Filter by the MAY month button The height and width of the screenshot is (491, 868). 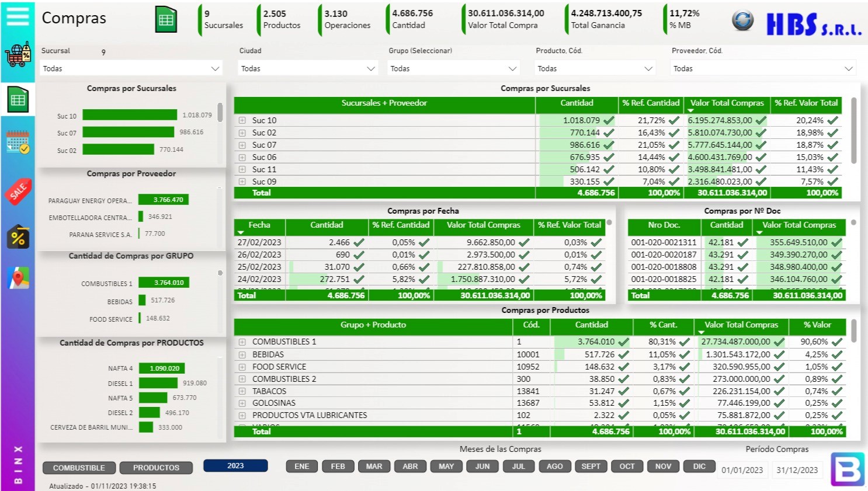point(446,466)
